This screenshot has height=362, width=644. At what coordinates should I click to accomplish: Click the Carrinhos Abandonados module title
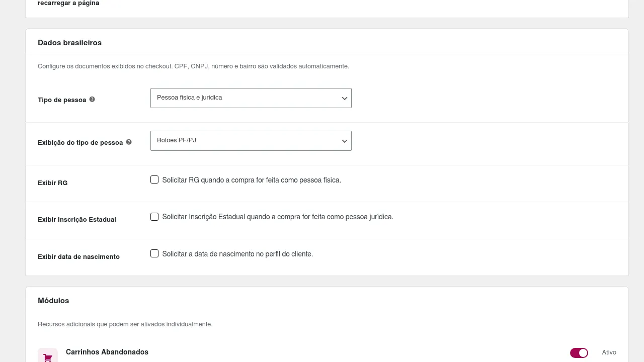coord(107,352)
